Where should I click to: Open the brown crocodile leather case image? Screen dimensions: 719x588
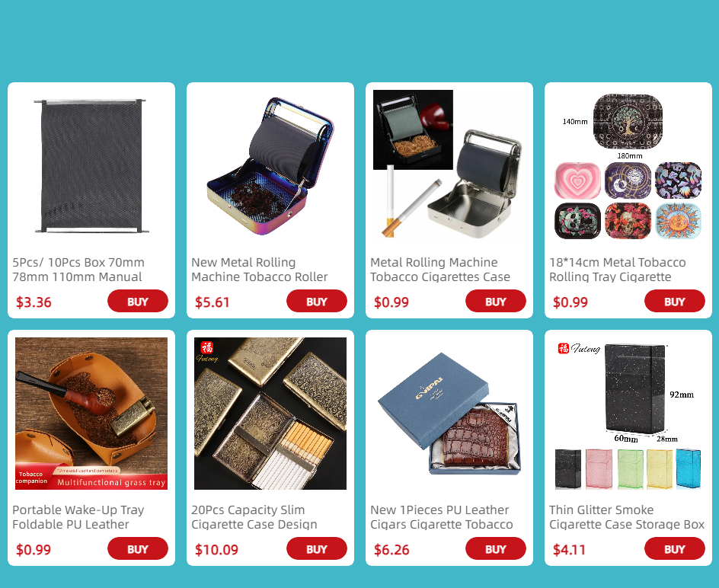click(x=449, y=414)
